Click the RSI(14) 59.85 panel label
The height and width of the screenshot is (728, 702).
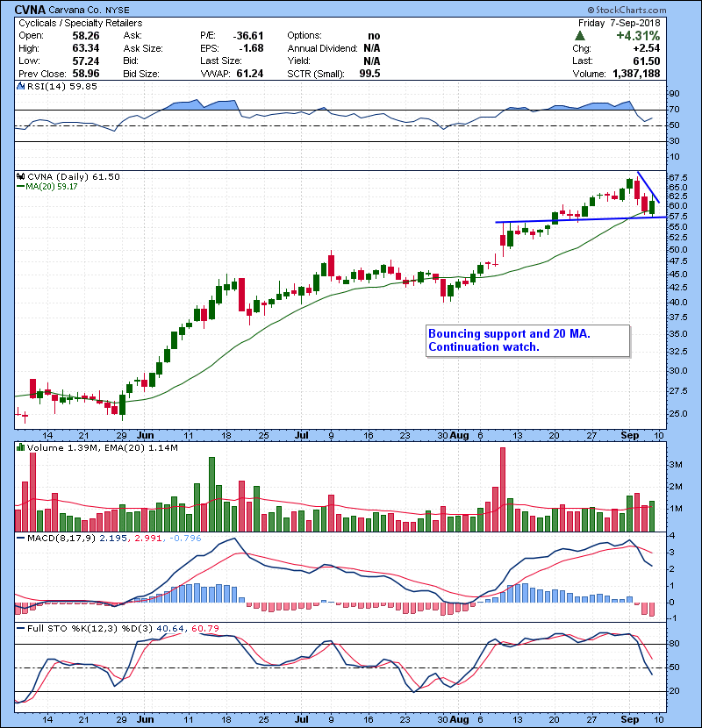(x=62, y=86)
